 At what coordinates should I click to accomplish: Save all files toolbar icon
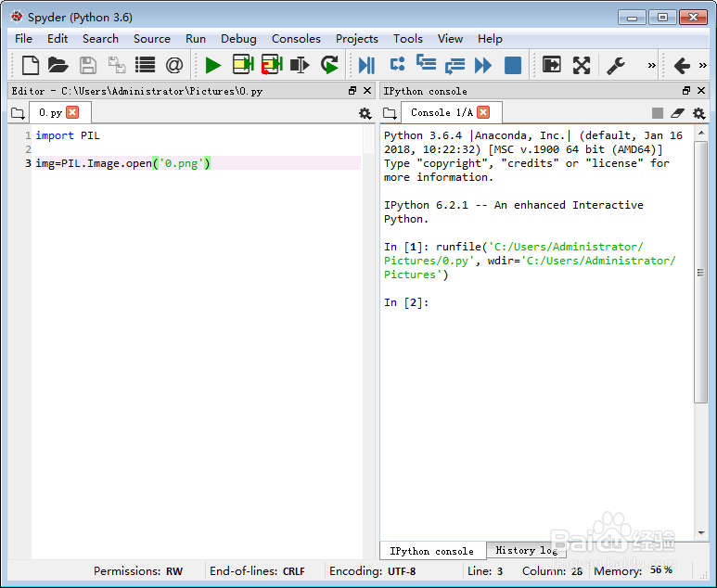coord(117,65)
